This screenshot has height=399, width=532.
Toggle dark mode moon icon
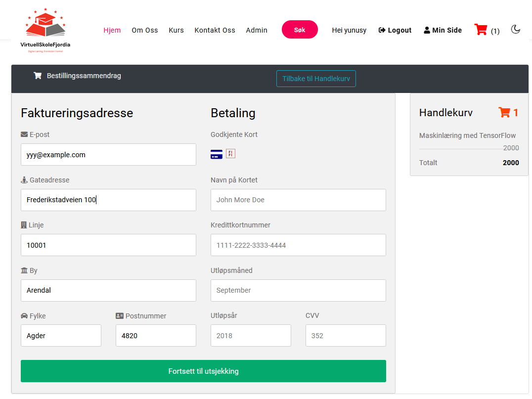click(516, 29)
